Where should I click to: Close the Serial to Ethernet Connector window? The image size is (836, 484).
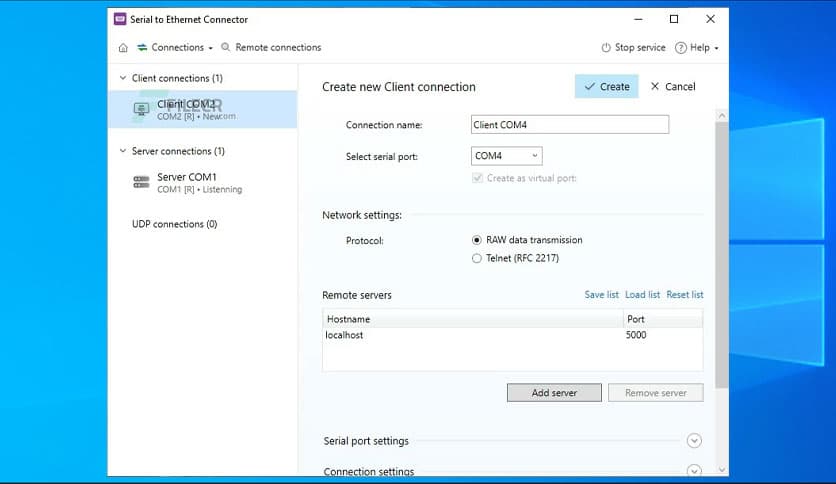click(710, 19)
